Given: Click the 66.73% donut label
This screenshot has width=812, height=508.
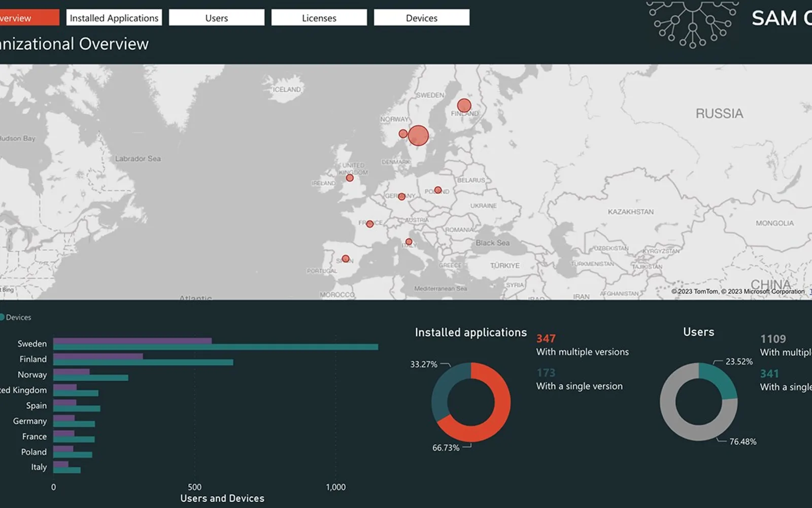Looking at the screenshot, I should tap(446, 448).
